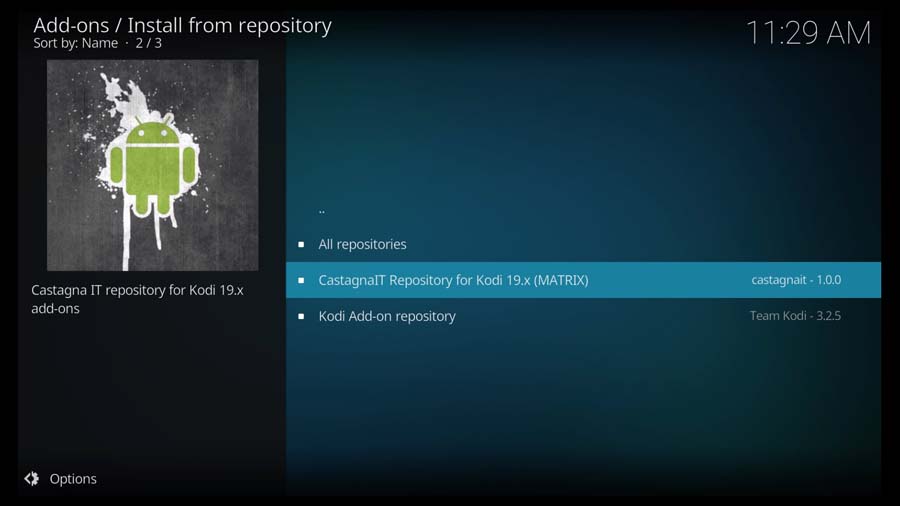Click the green Android robot artwork
The image size is (900, 506).
point(153,166)
